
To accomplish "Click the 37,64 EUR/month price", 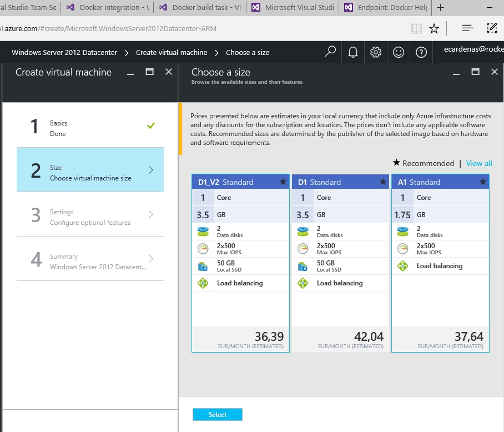I will tap(469, 336).
